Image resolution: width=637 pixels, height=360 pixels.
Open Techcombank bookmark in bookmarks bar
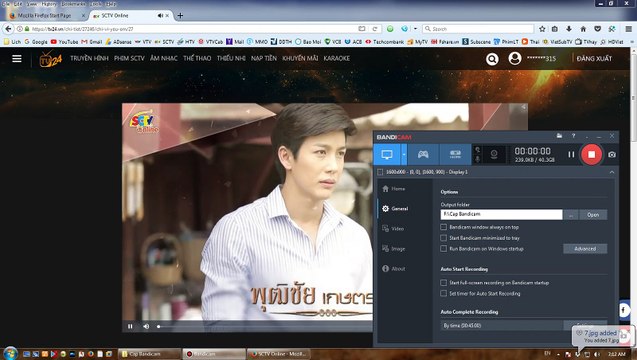[384, 41]
